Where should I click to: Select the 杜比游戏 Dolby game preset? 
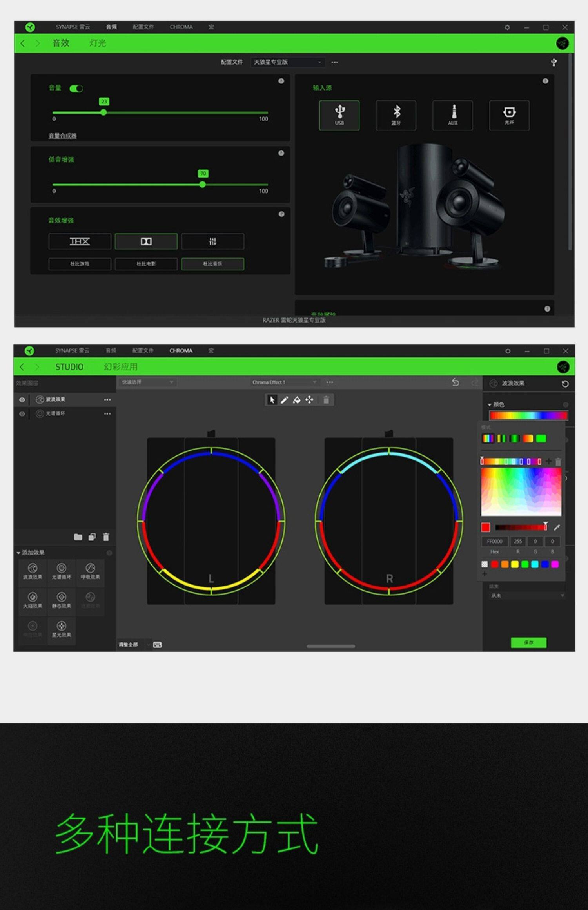(x=80, y=264)
